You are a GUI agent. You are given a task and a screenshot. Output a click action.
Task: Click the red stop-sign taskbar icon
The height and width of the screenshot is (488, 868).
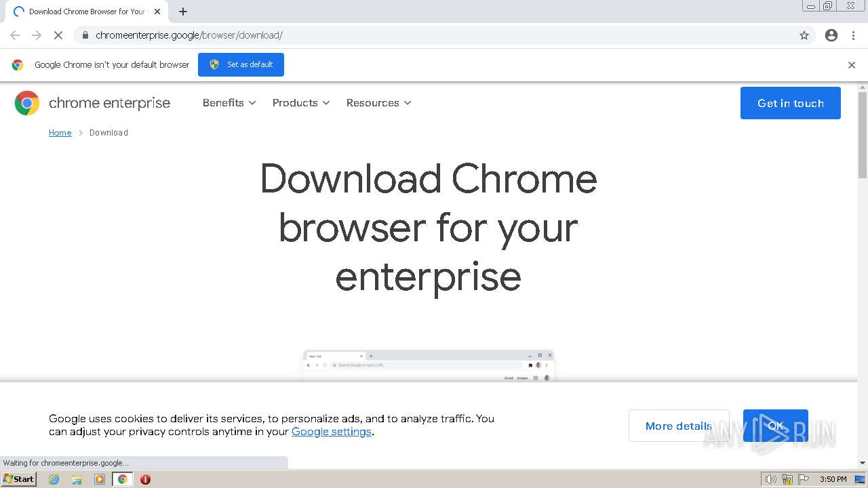pos(145,479)
